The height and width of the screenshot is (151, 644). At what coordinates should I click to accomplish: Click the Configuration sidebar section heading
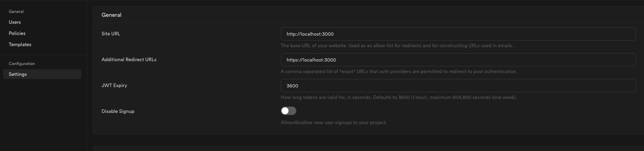22,64
